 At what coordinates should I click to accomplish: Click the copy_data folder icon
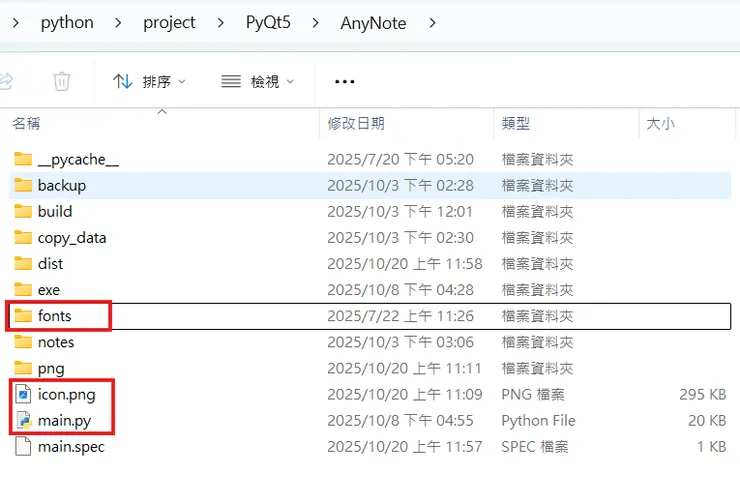tap(23, 237)
